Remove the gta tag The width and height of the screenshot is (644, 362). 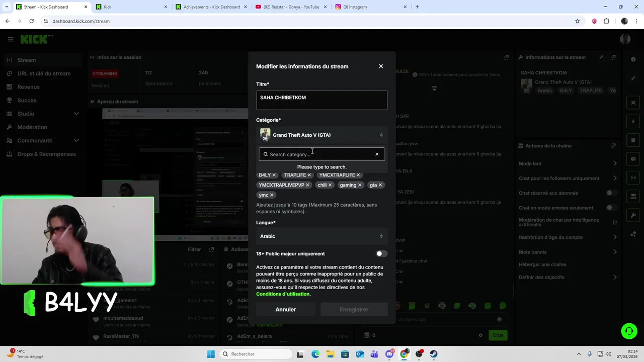380,185
